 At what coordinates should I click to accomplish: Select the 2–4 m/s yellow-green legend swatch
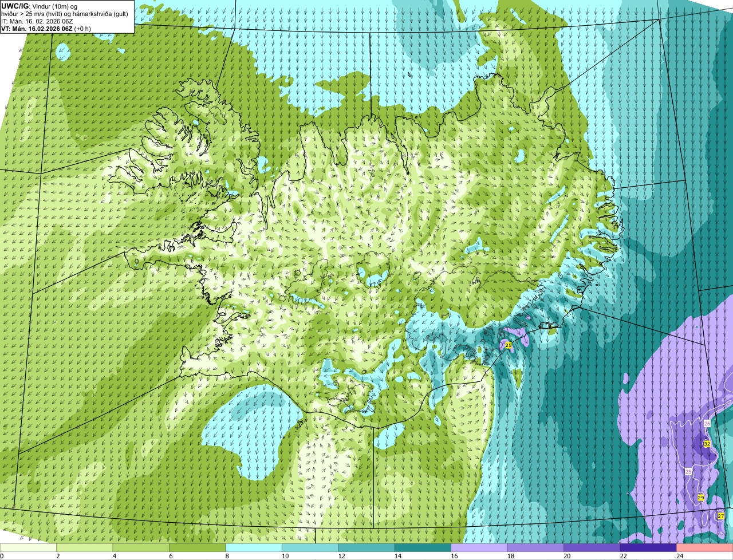pyautogui.click(x=85, y=547)
